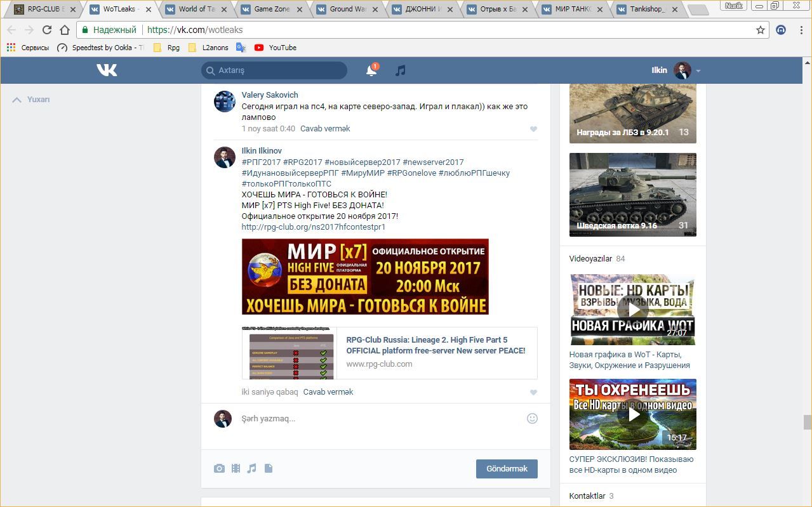Screen dimensions: 812x507
Task: Open Ilkin Ilkinov's profile name
Action: [262, 151]
